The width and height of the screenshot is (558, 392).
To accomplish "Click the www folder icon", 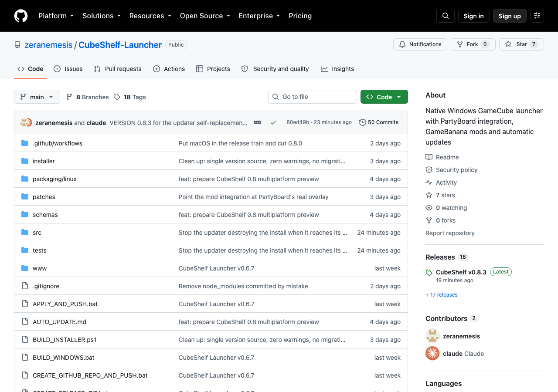I will (x=25, y=268).
